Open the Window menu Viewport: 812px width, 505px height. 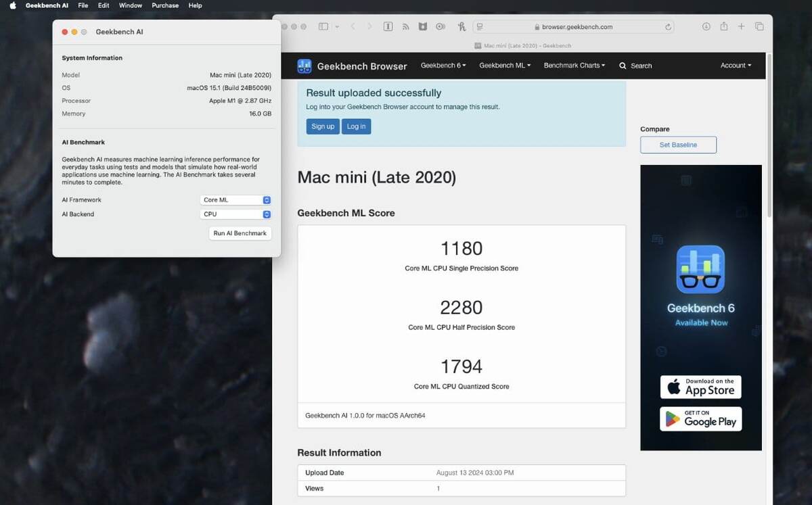tap(131, 5)
